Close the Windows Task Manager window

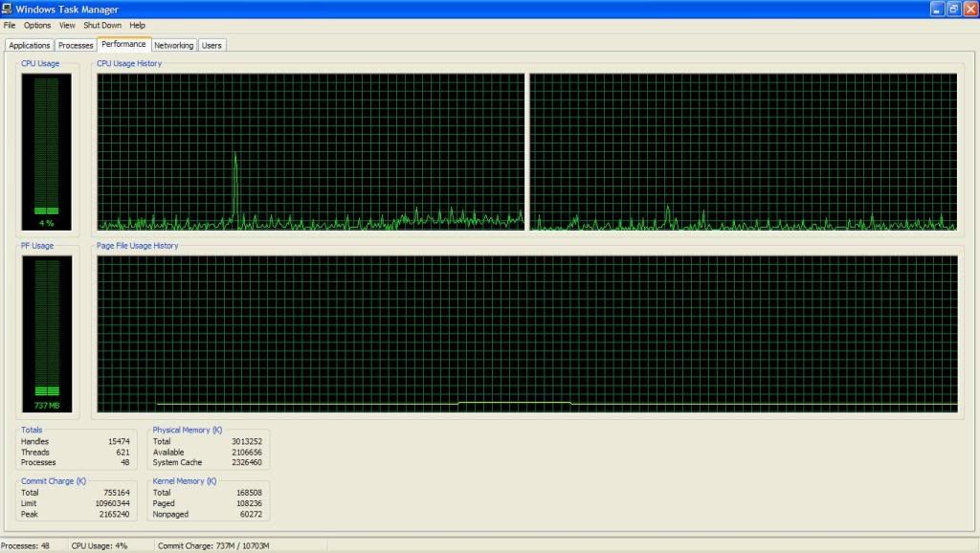pos(969,9)
